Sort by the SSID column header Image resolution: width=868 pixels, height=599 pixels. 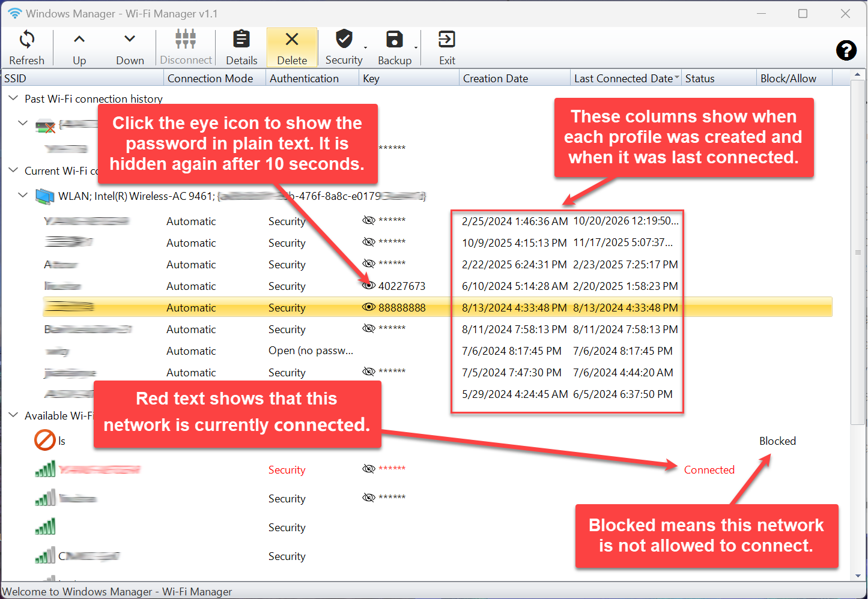coord(83,79)
